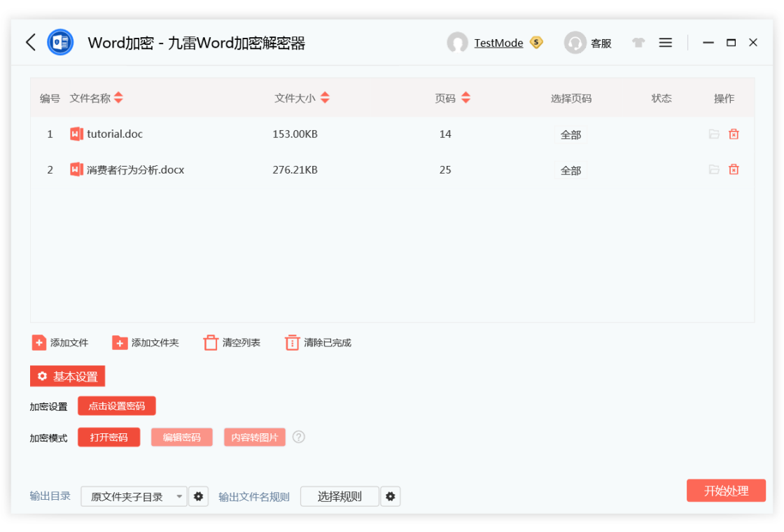Click 开始处理 to start processing files
The width and height of the screenshot is (784, 532).
(726, 491)
